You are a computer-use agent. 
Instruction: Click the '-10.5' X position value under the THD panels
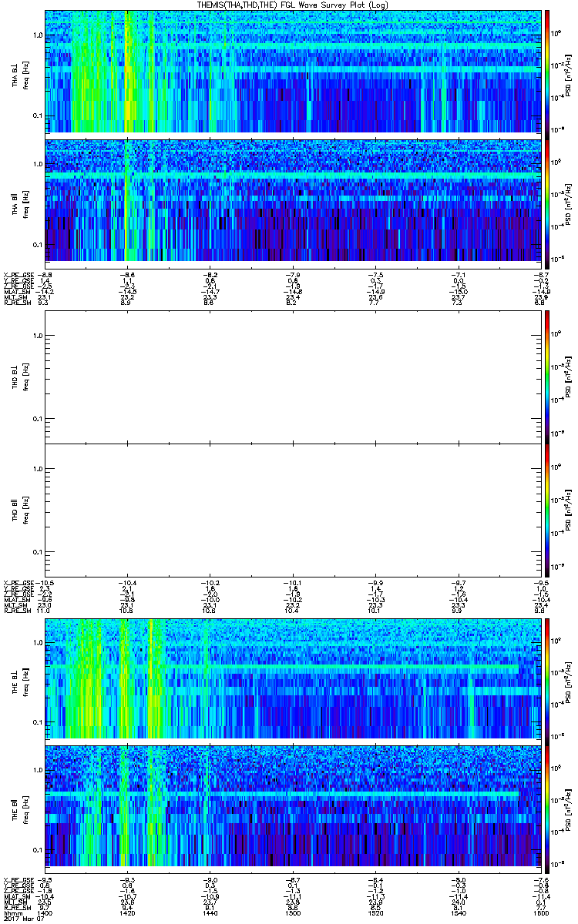pos(45,582)
